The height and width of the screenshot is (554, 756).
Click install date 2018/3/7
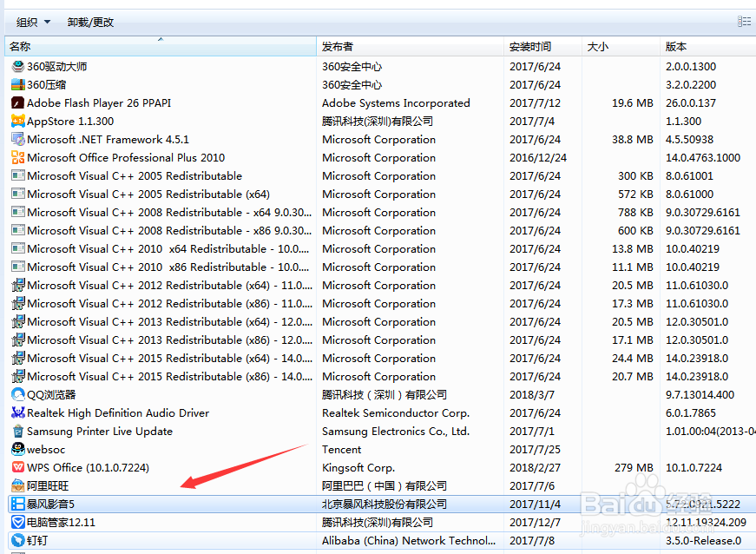pos(532,395)
